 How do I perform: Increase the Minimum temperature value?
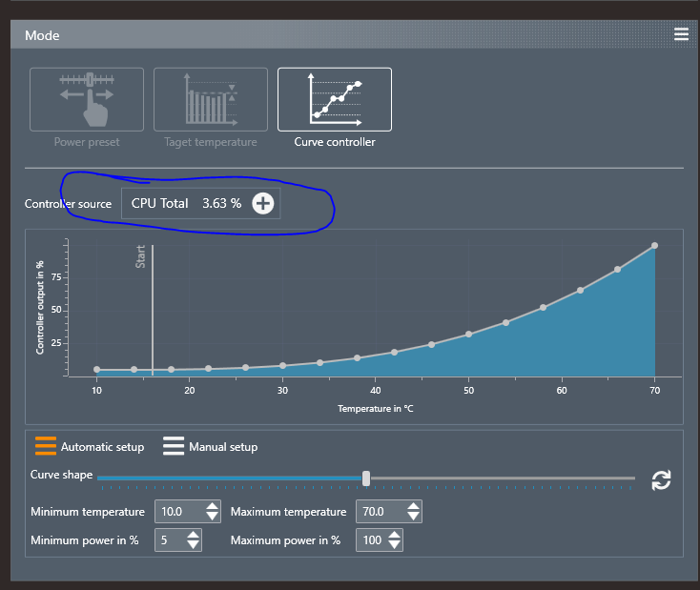pyautogui.click(x=212, y=506)
